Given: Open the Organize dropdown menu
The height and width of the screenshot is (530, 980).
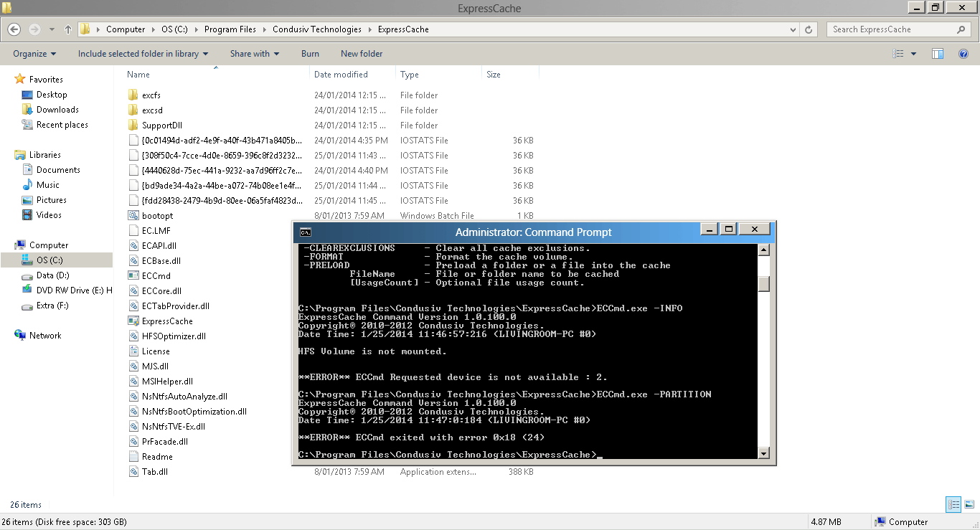Looking at the screenshot, I should (x=34, y=54).
